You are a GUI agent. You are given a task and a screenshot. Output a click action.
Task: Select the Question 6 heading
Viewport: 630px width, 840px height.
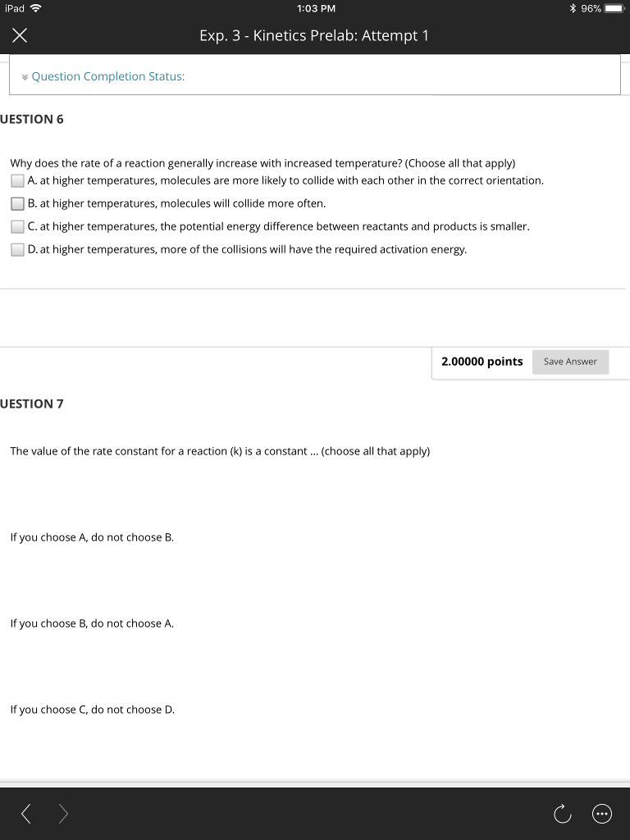point(32,119)
